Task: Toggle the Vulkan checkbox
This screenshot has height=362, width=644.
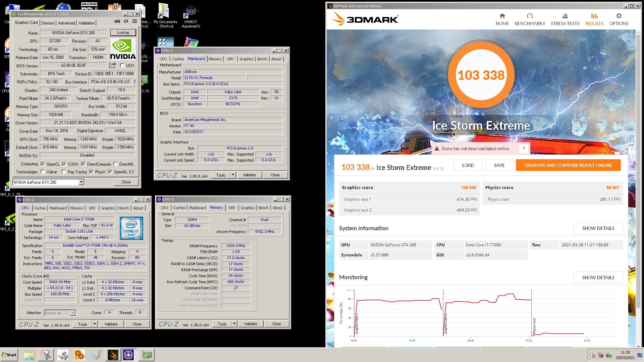Action: coord(43,172)
